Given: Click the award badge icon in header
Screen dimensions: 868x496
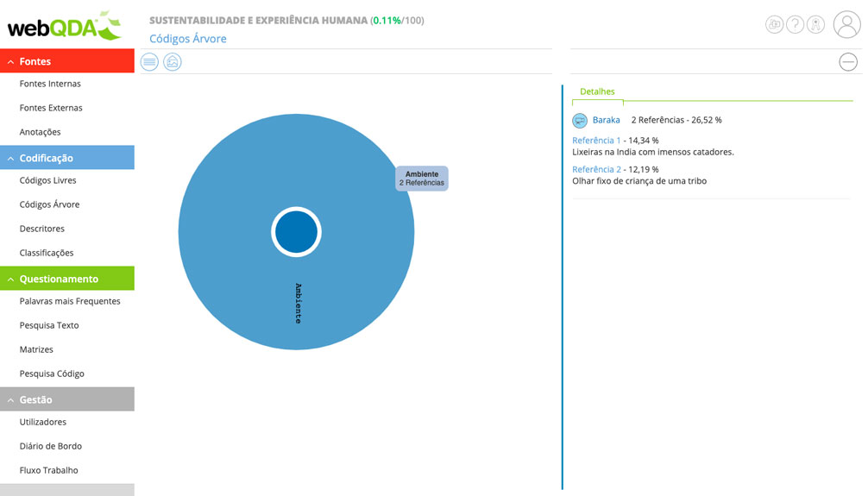Looking at the screenshot, I should pos(815,24).
